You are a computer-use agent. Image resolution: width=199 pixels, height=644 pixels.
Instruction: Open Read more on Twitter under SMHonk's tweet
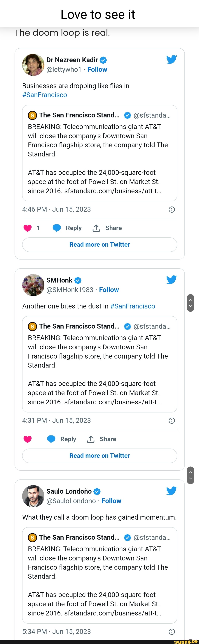click(x=100, y=456)
